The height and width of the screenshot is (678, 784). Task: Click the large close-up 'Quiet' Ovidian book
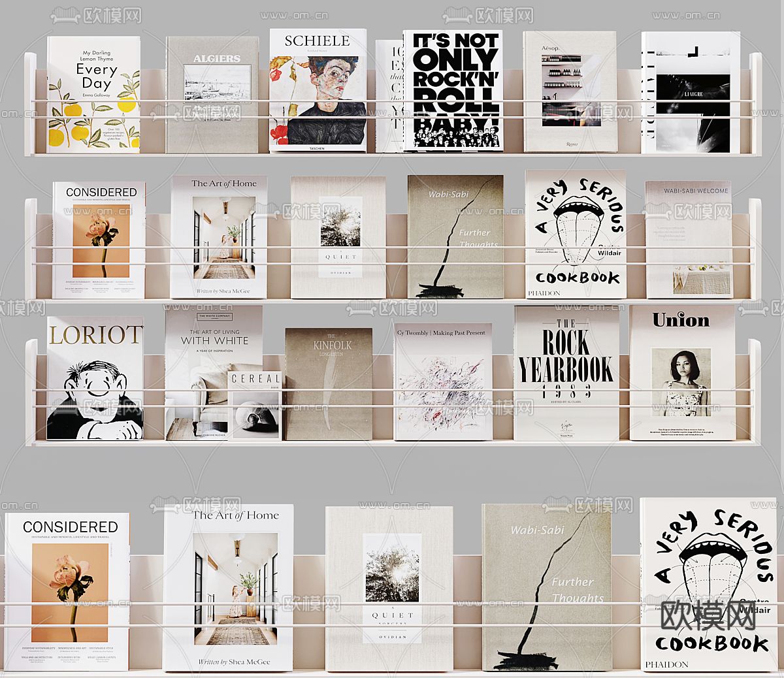point(389,588)
